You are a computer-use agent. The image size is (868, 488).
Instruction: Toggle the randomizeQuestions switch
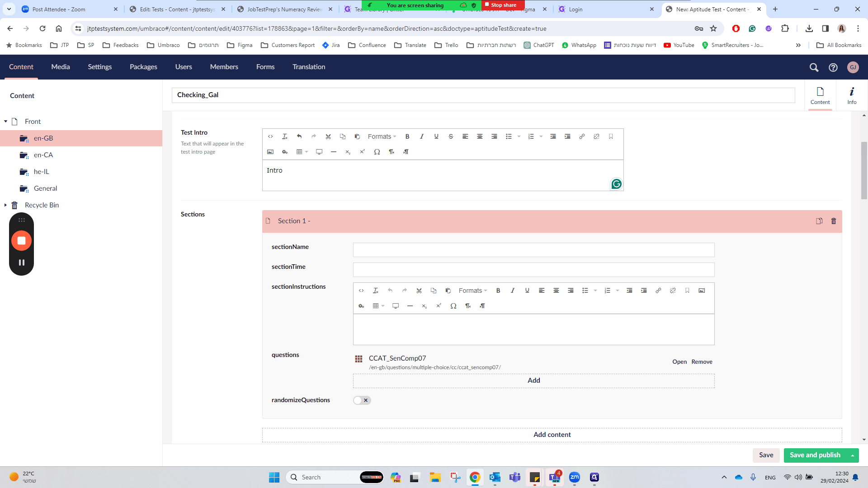[362, 400]
